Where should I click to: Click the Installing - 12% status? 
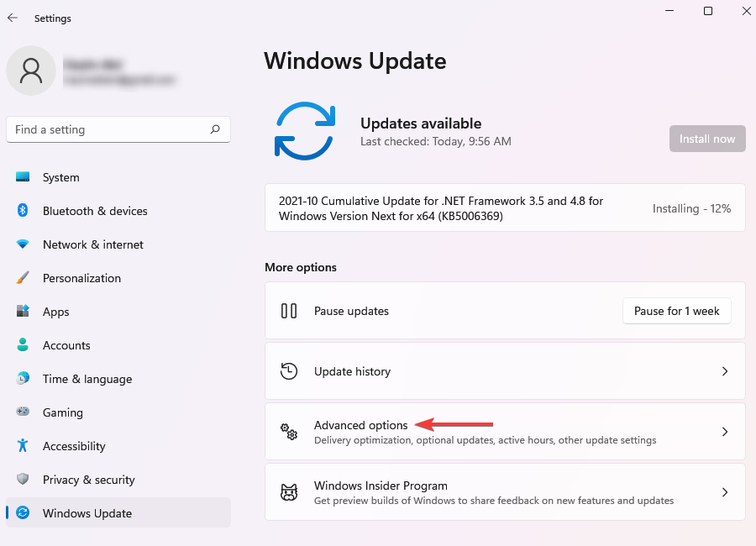click(691, 208)
